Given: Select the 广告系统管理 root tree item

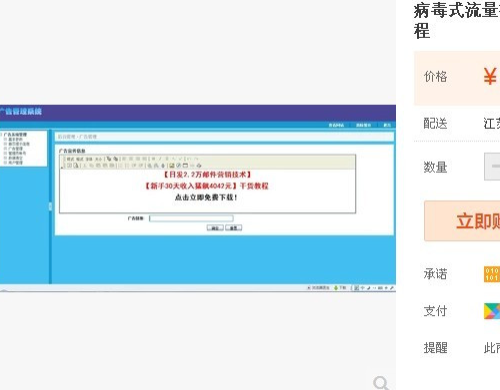Looking at the screenshot, I should click(15, 135).
